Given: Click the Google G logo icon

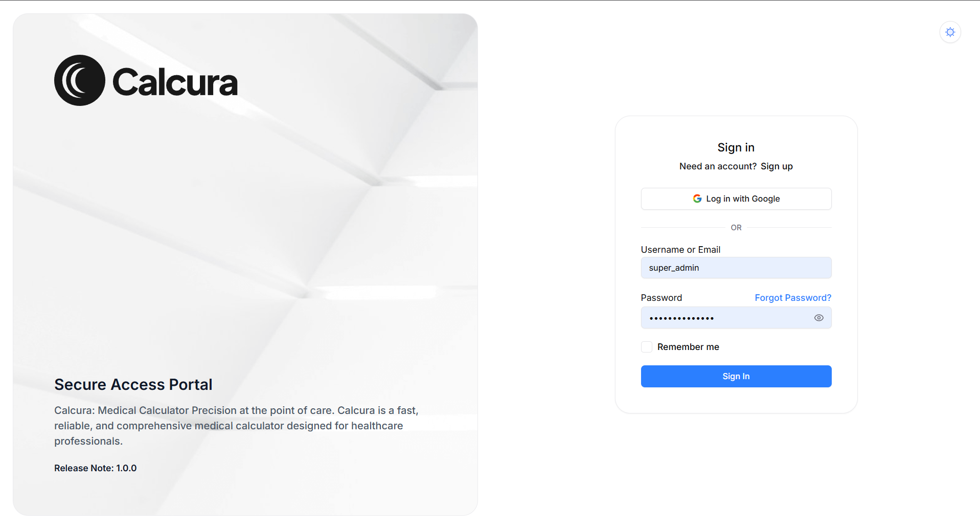Looking at the screenshot, I should click(x=697, y=199).
